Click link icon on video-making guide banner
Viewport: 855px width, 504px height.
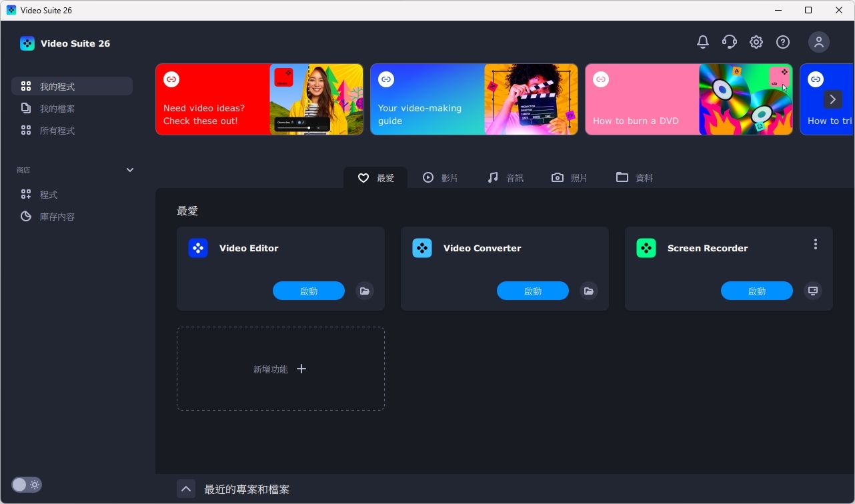coord(386,79)
